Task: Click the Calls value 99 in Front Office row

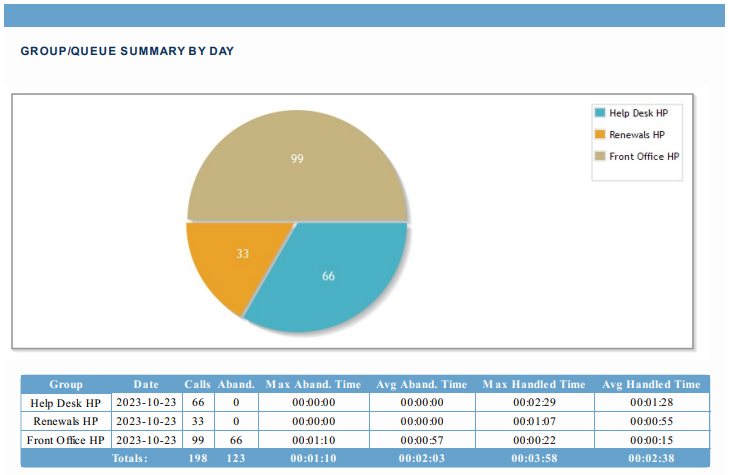Action: tap(198, 440)
